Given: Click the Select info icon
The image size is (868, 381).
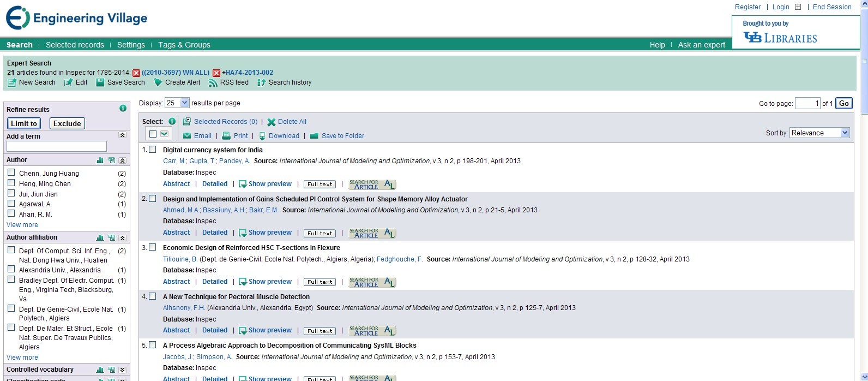Looking at the screenshot, I should click(x=172, y=121).
